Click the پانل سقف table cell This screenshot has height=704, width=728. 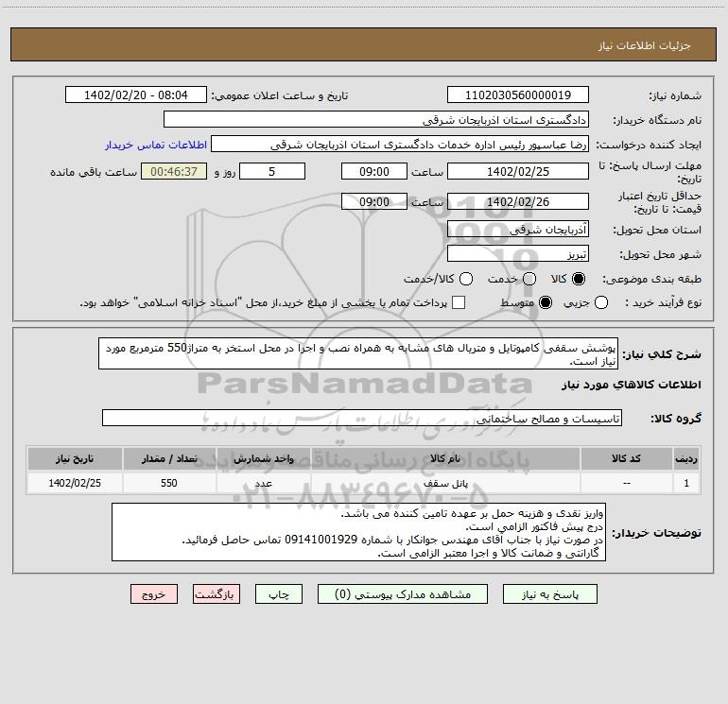coord(445,483)
